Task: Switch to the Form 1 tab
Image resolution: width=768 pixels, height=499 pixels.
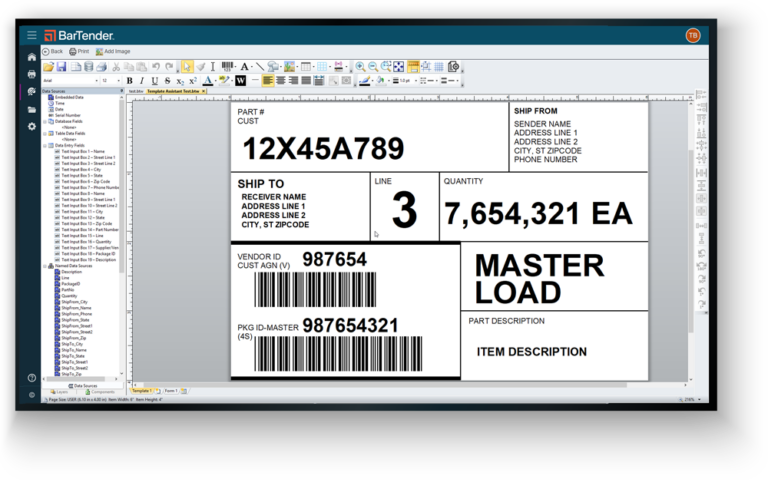Action: click(171, 390)
